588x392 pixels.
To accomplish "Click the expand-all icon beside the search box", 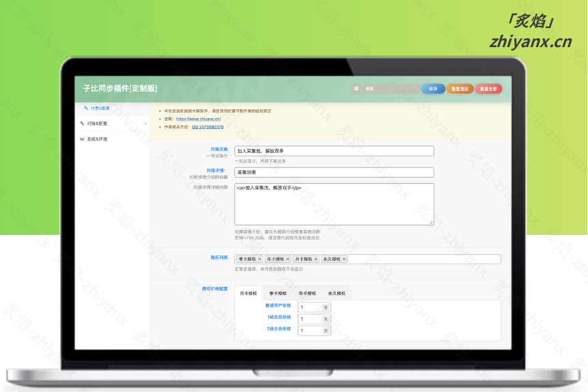I will click(x=356, y=89).
